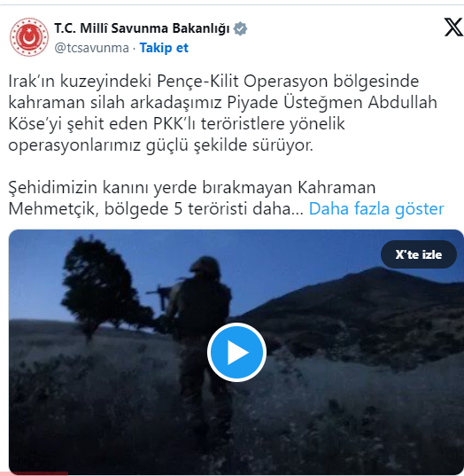Click the tweet paragraph starting with Irak'ın kuzeyindeki
Image resolution: width=464 pixels, height=476 pixels.
222,113
